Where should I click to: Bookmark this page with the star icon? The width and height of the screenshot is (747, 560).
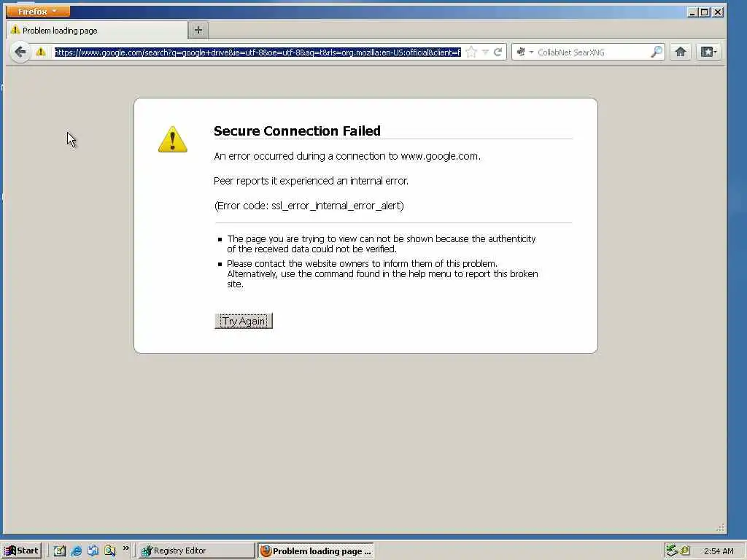(471, 52)
